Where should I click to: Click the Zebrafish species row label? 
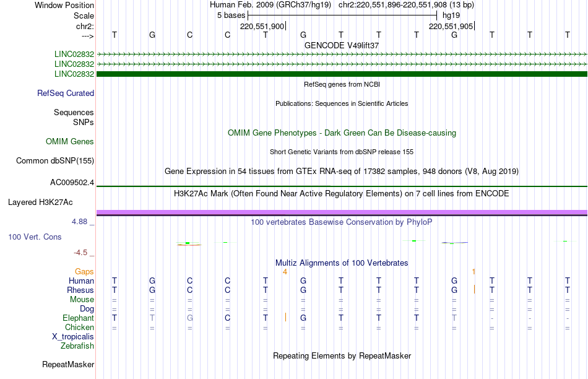77,346
